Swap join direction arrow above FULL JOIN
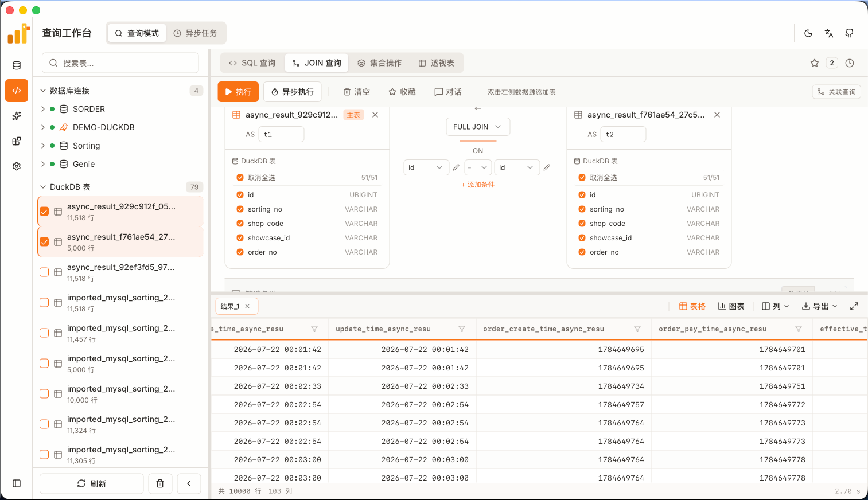868x500 pixels. coord(478,108)
